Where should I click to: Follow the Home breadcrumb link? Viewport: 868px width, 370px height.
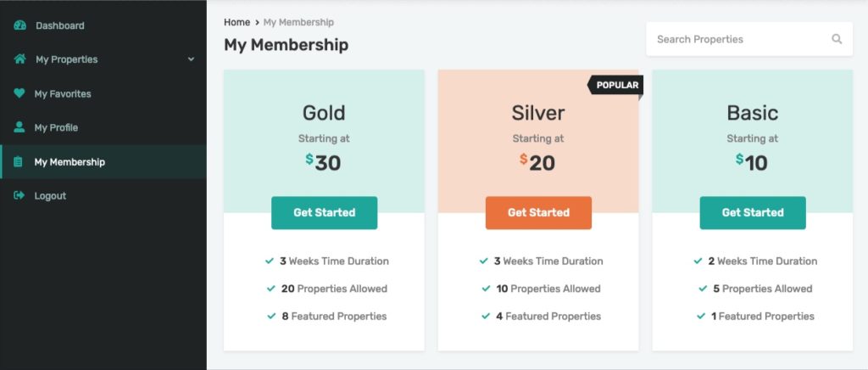point(237,22)
